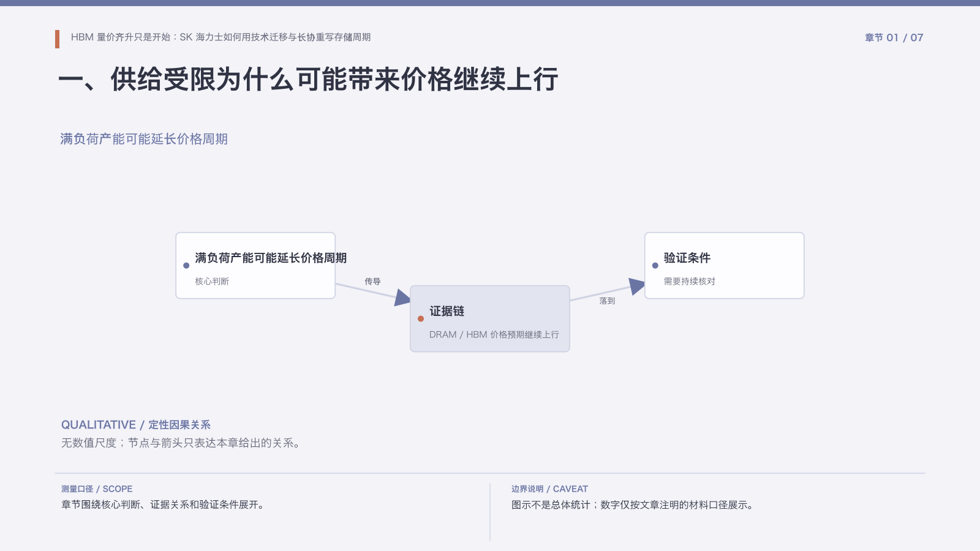980x551 pixels.
Task: Click the slide header text starting 'HBM 量价齐升只是开始'
Action: click(x=221, y=37)
